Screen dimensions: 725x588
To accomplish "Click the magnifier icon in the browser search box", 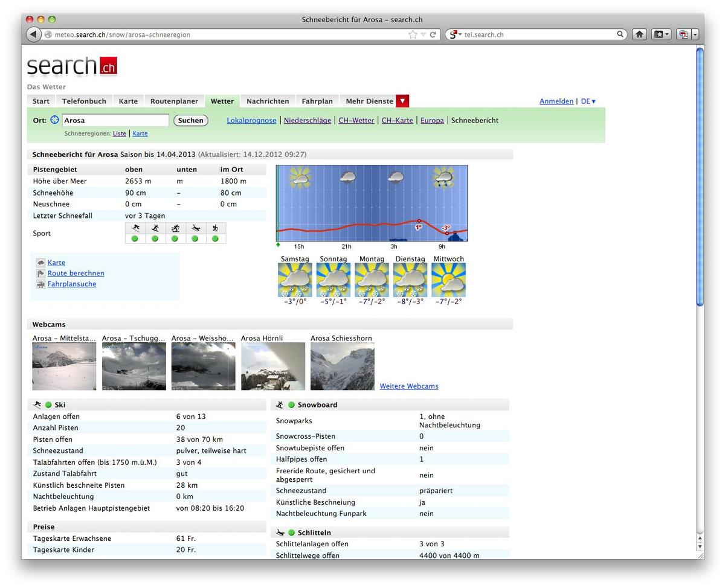I will pos(620,34).
